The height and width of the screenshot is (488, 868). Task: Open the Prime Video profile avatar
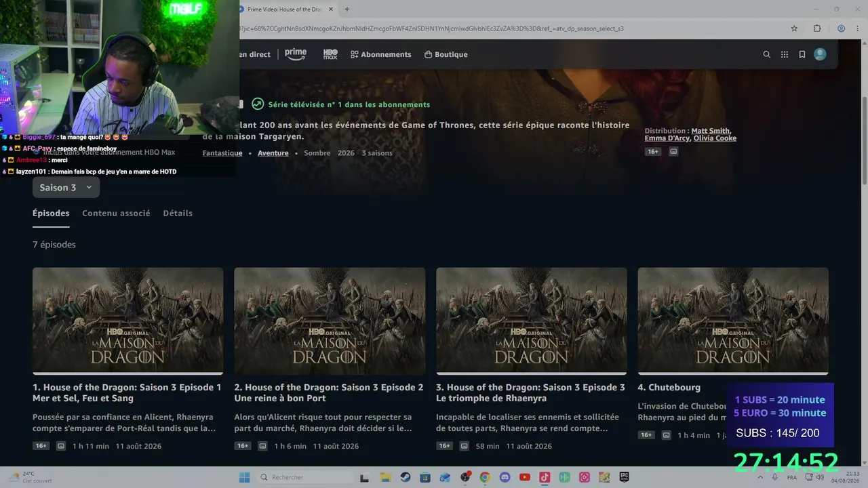click(x=820, y=54)
